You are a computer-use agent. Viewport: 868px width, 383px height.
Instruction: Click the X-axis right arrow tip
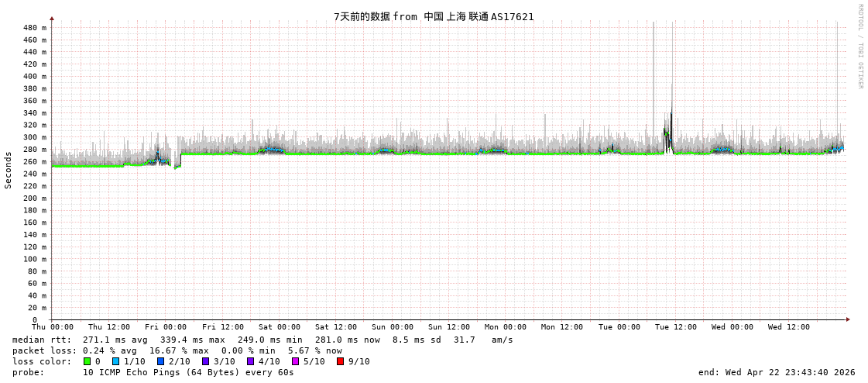pyautogui.click(x=848, y=319)
